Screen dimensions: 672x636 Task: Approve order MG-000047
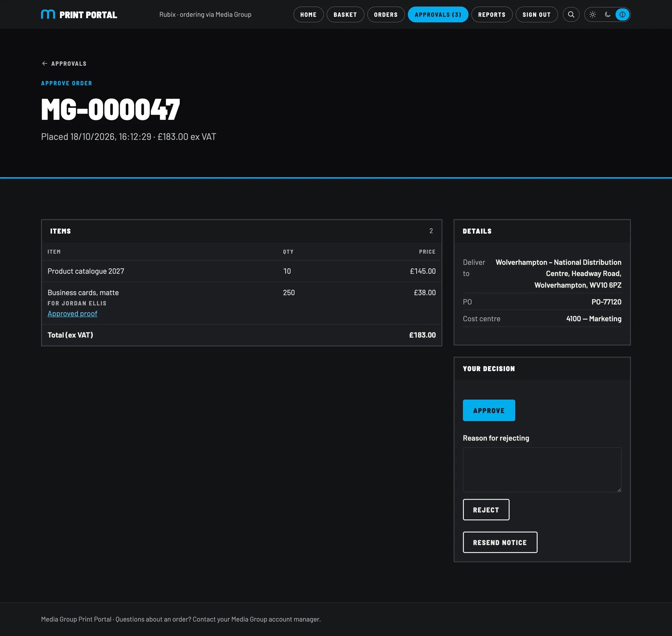tap(489, 410)
